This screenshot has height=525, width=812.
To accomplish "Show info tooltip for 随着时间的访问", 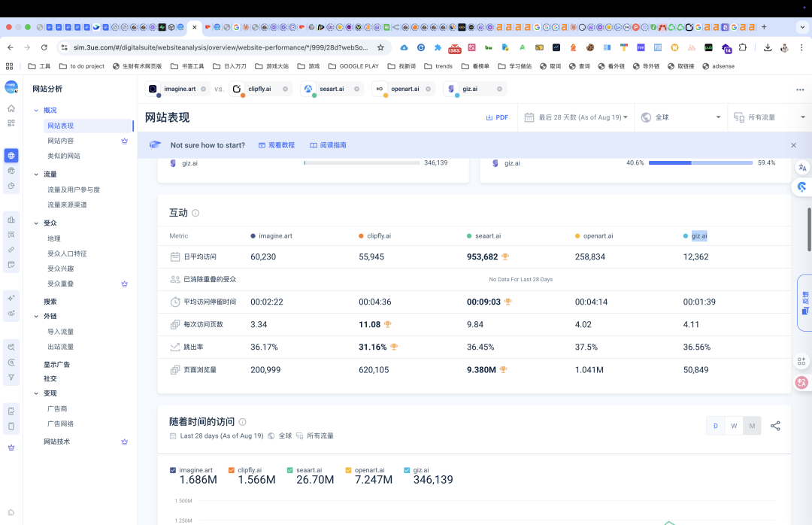I will pos(242,422).
